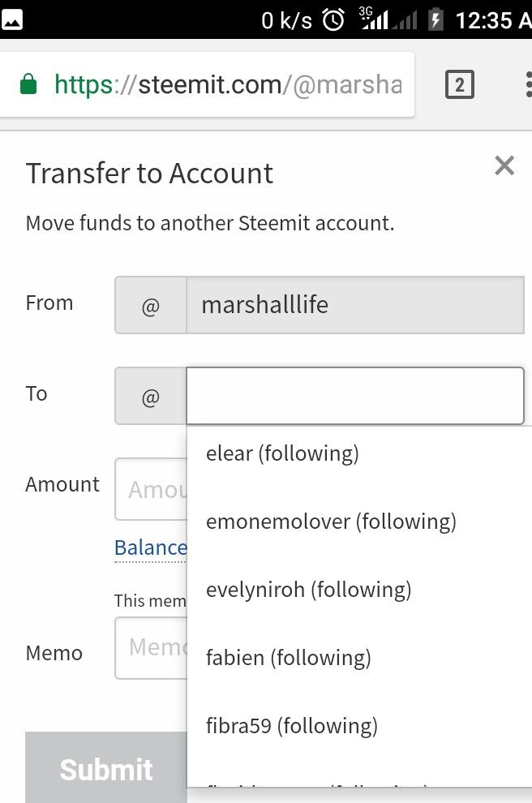532x803 pixels.
Task: Tap the @ prefix beside the To field
Action: coord(151,397)
